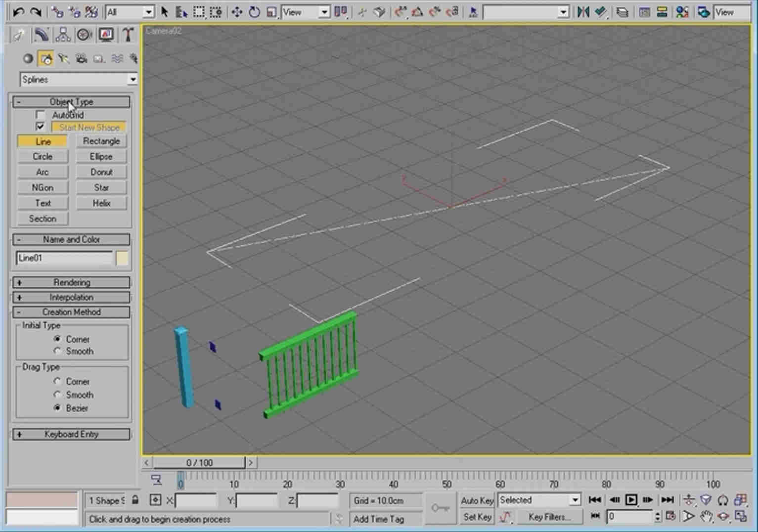The height and width of the screenshot is (532, 758).
Task: Click the pink MAXScript listener box
Action: [x=42, y=500]
